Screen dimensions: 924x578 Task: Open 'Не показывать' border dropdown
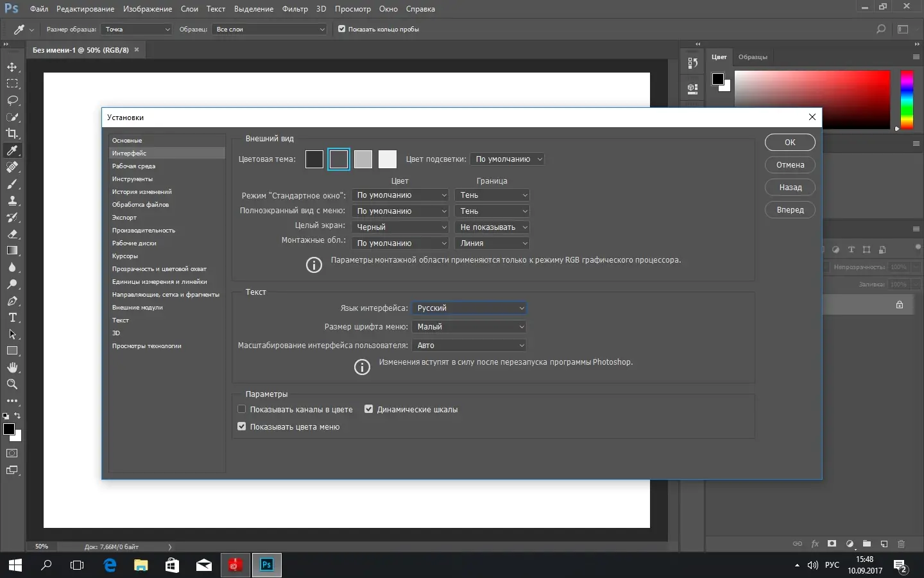click(x=492, y=227)
